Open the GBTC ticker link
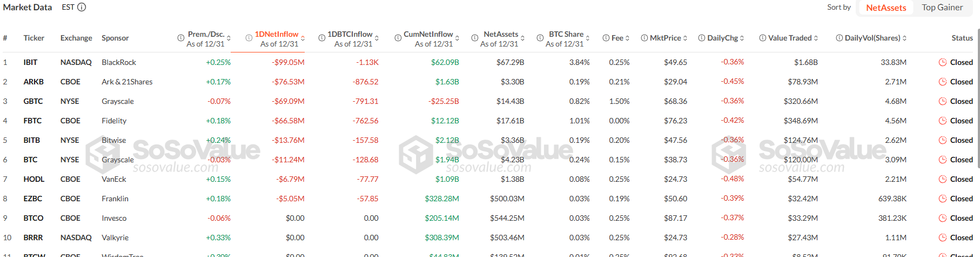This screenshot has height=257, width=980. (33, 101)
